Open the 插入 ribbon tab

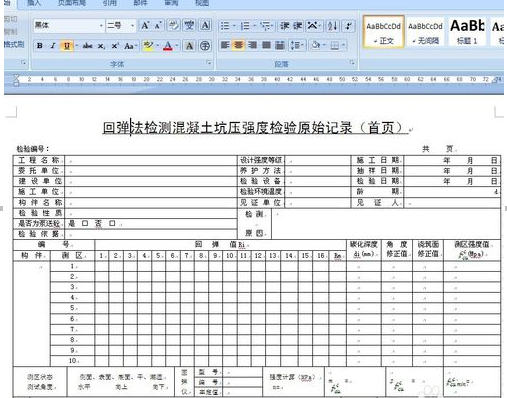point(34,3)
